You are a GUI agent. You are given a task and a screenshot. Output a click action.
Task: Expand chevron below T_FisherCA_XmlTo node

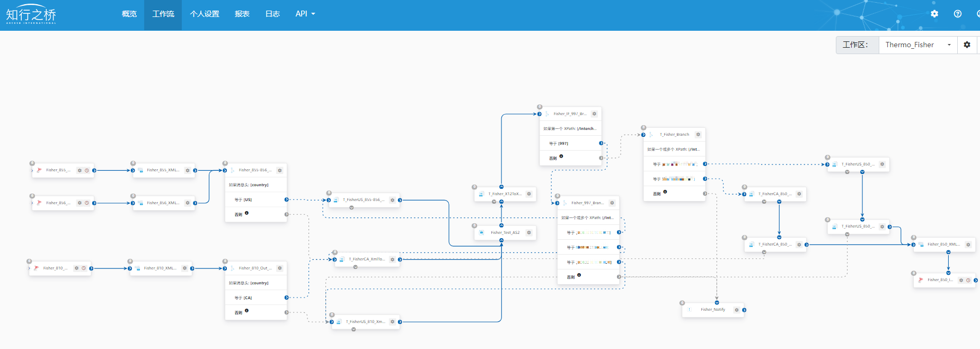355,267
